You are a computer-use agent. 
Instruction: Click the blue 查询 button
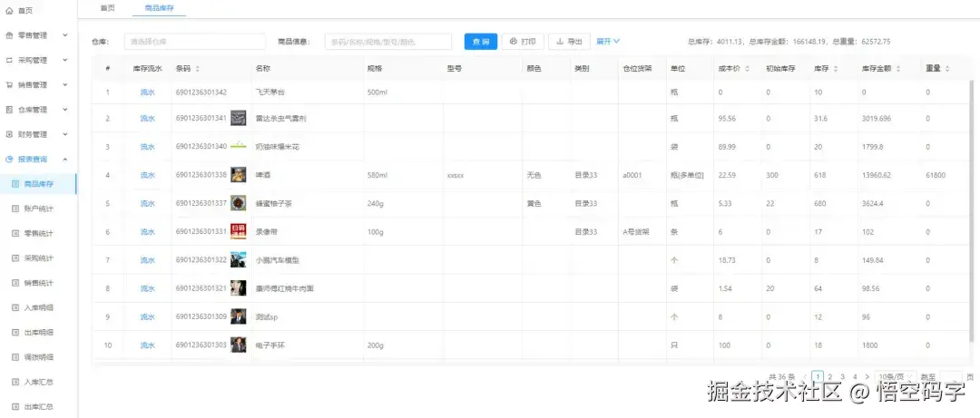[x=481, y=41]
